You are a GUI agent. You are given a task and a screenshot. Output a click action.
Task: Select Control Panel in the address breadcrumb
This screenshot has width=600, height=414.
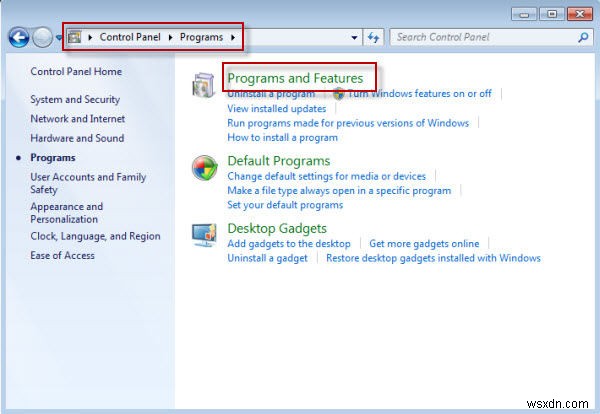(130, 37)
